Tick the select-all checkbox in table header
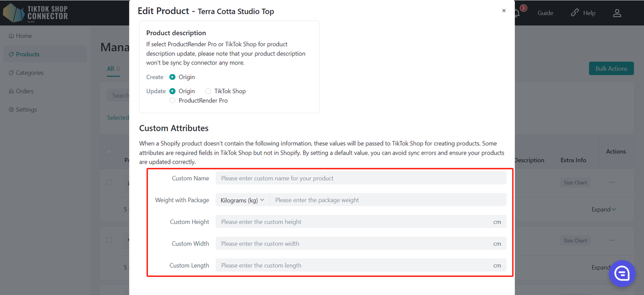Viewport: 644px width, 295px height. (x=109, y=152)
